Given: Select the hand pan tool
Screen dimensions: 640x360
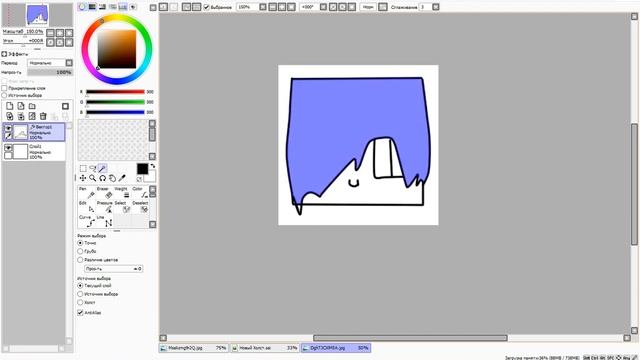Looking at the screenshot, I should coord(112,178).
